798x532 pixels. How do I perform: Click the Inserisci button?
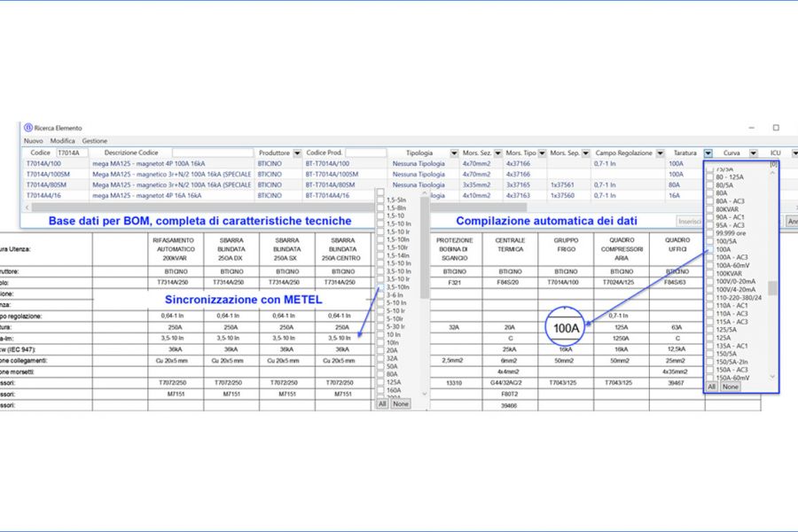click(x=690, y=222)
